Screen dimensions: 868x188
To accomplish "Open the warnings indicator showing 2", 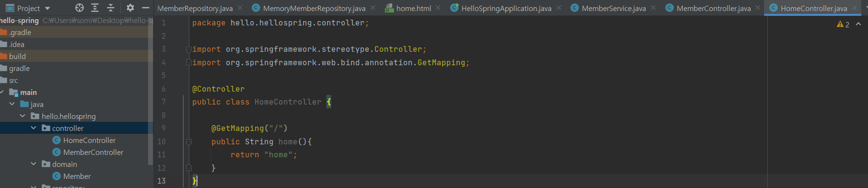I will click(x=843, y=24).
